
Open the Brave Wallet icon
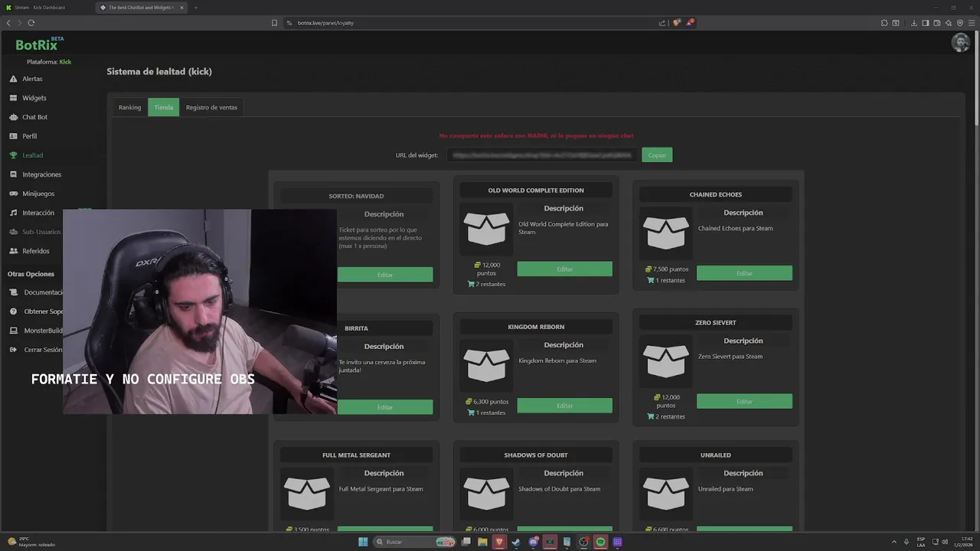click(x=937, y=23)
